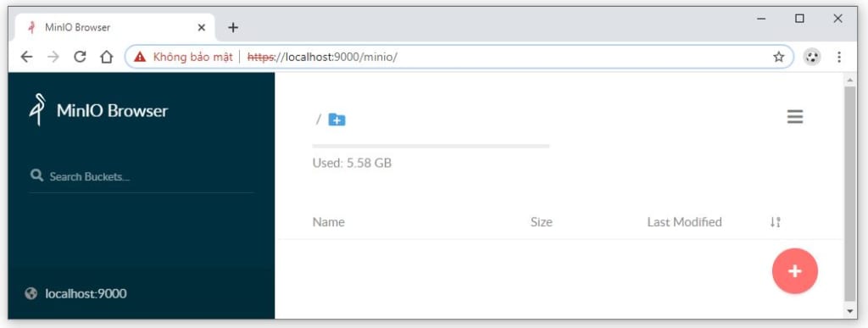Click the browser profile avatar icon
Viewport: 868px width, 328px height.
point(812,57)
